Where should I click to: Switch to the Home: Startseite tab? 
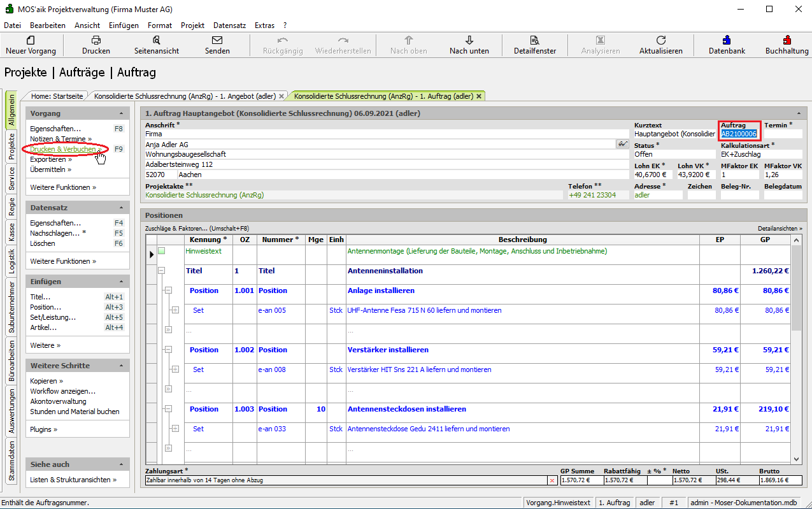click(57, 96)
